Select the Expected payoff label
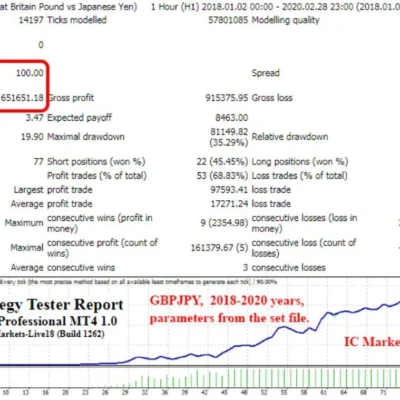Viewport: 400px width, 400px height. coord(80,118)
